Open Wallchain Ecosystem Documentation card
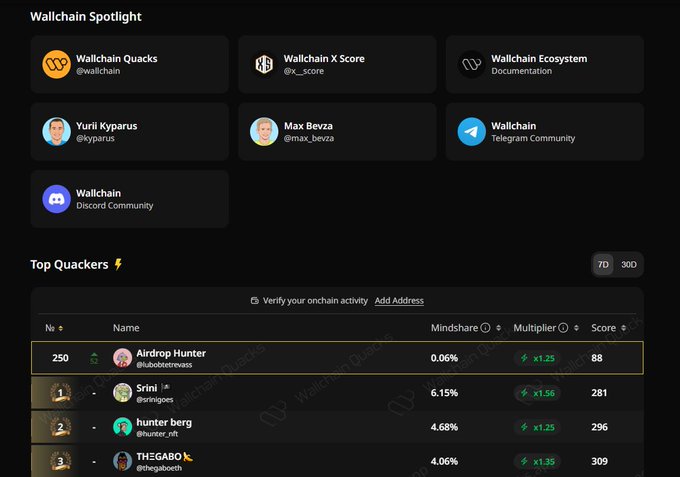This screenshot has width=680, height=477. click(545, 65)
